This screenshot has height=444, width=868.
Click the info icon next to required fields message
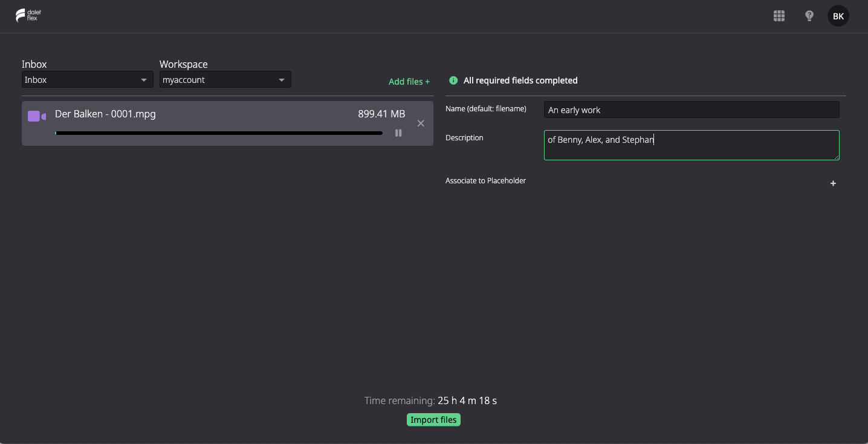[453, 80]
